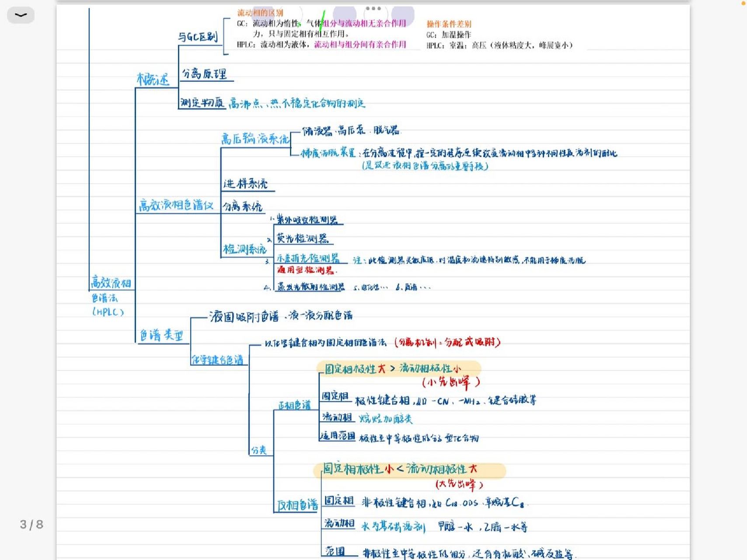747x560 pixels.
Task: Click the 适用范围 label under 正相色谱
Action: coord(337,435)
